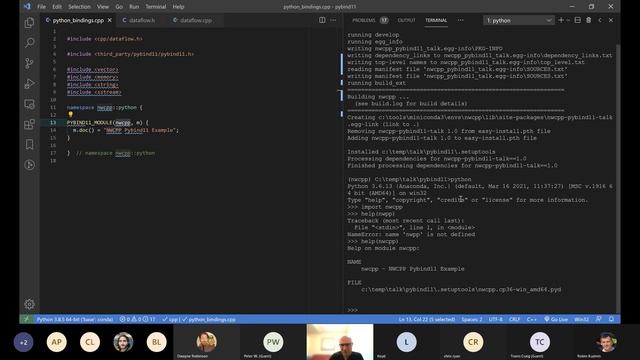Change indentation via Spaces: 2
The height and width of the screenshot is (360, 640).
pyautogui.click(x=471, y=319)
